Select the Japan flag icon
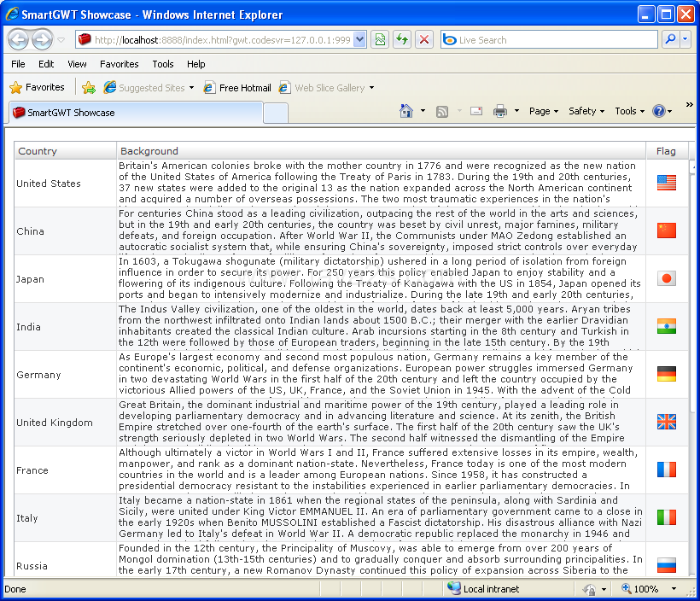Image resolution: width=700 pixels, height=601 pixels. 667,278
